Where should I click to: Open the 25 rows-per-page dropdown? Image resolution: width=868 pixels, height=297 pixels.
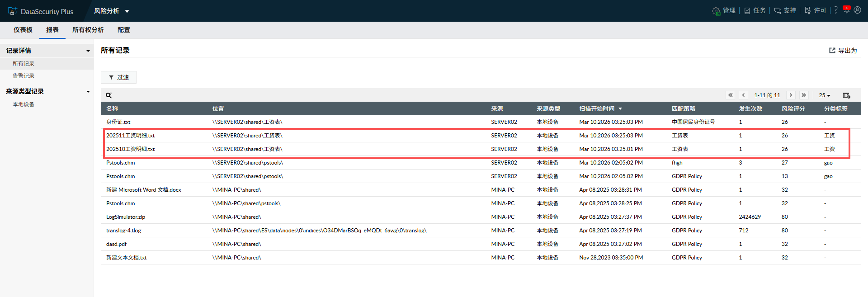825,95
